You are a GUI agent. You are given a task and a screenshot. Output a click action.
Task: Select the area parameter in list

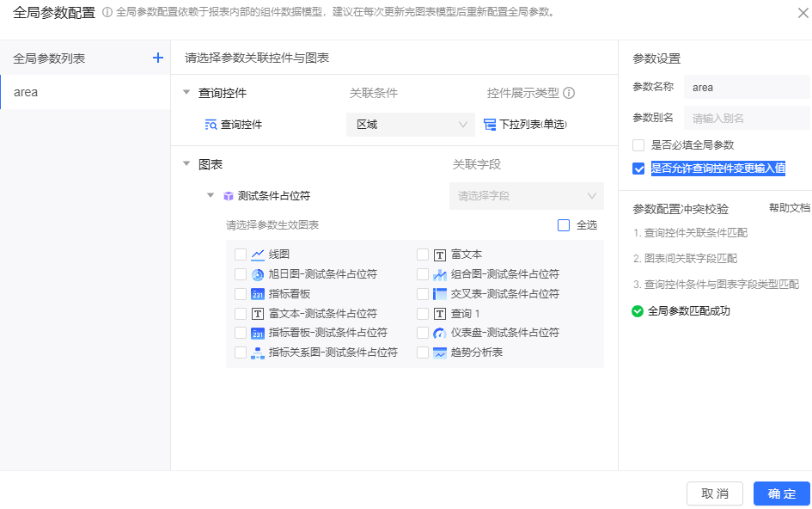click(85, 92)
